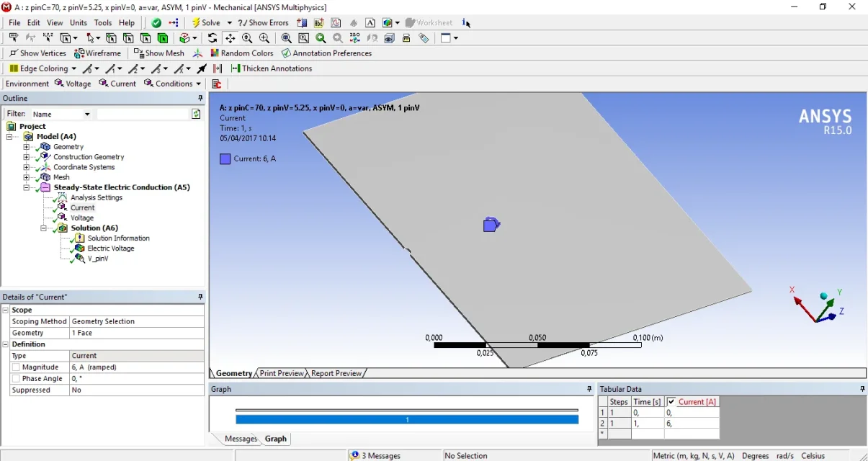The height and width of the screenshot is (461, 868).
Task: Click the green checkmark toolbar icon
Action: [156, 22]
